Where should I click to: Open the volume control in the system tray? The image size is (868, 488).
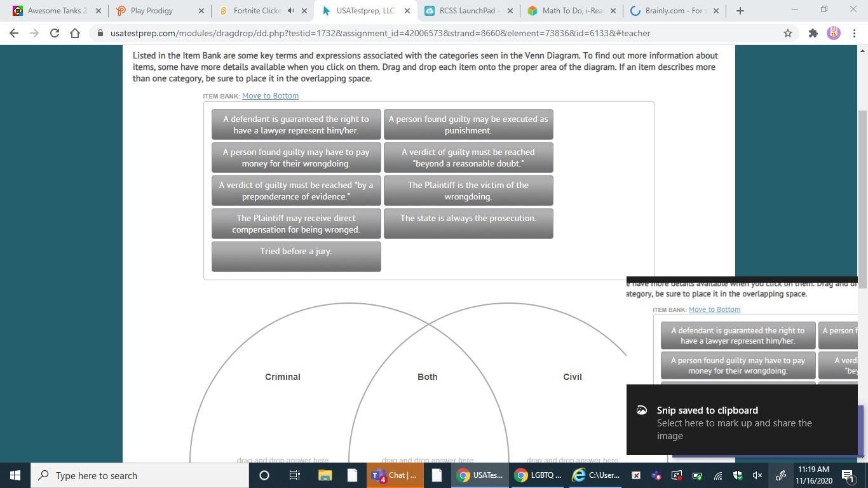pyautogui.click(x=757, y=475)
